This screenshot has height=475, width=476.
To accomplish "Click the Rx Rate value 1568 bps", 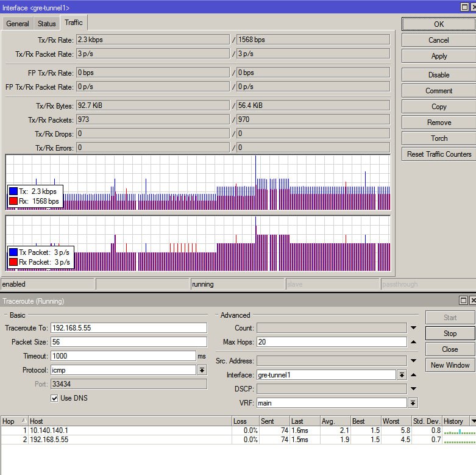I will [313, 40].
